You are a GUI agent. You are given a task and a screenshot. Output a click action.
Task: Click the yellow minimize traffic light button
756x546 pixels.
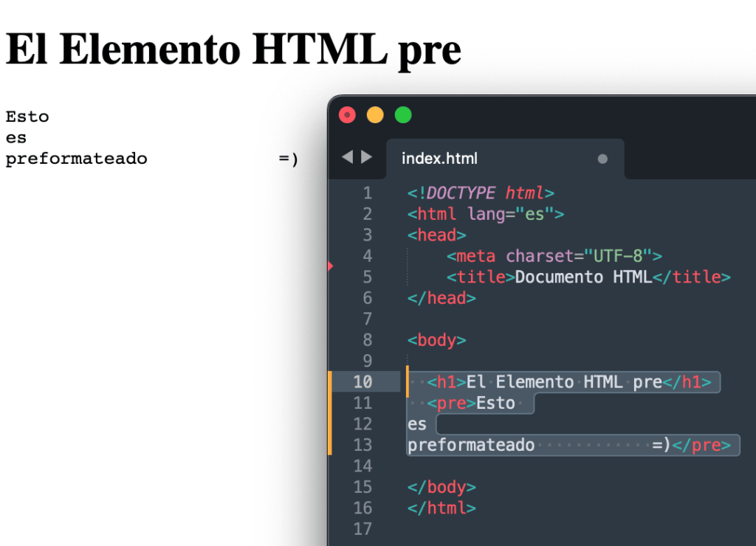tap(375, 115)
